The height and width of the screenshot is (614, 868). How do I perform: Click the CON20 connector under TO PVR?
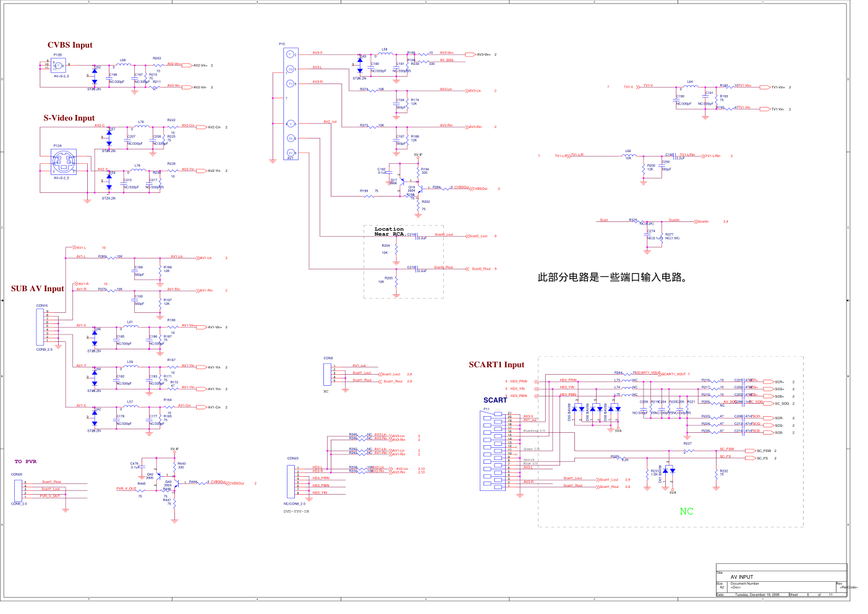pyautogui.click(x=18, y=490)
